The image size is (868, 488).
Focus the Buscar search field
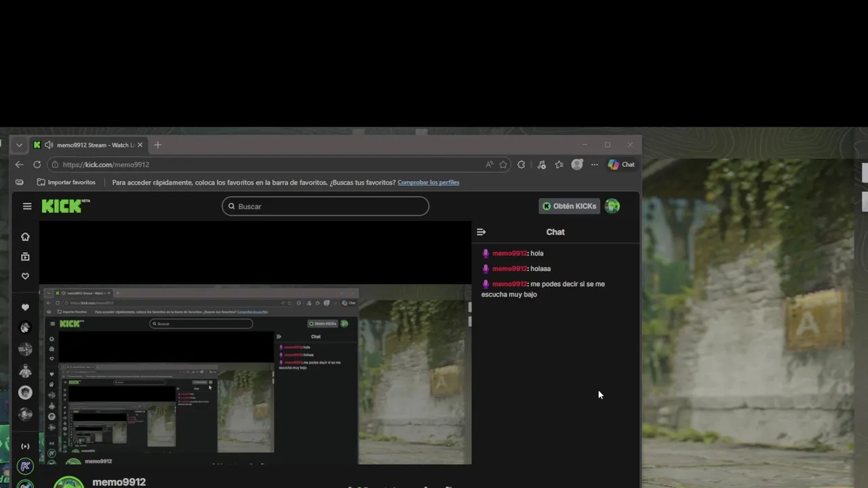point(325,206)
